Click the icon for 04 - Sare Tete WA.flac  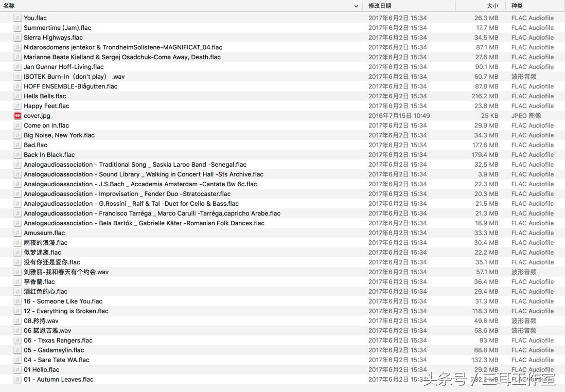click(x=17, y=360)
